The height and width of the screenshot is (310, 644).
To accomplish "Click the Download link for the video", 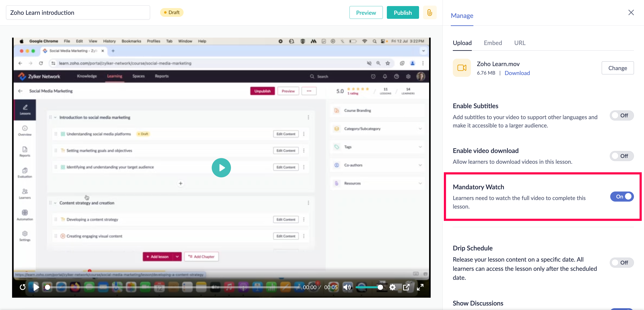I will (x=517, y=73).
